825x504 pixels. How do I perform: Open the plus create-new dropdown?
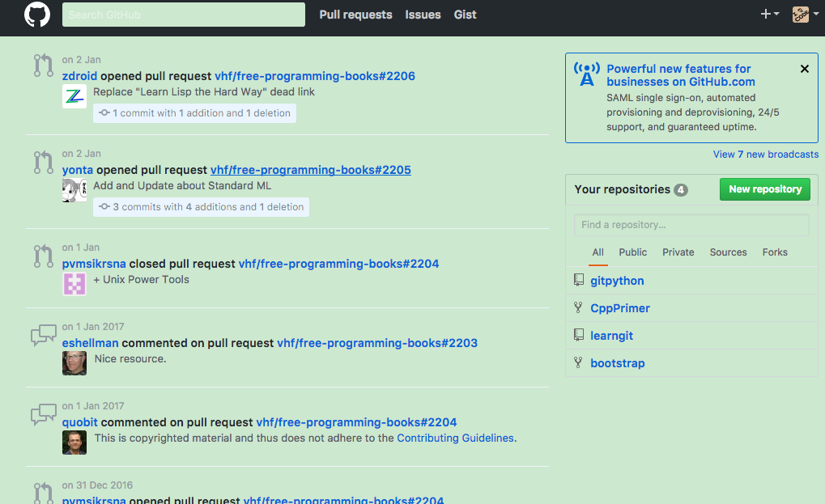[x=769, y=15]
